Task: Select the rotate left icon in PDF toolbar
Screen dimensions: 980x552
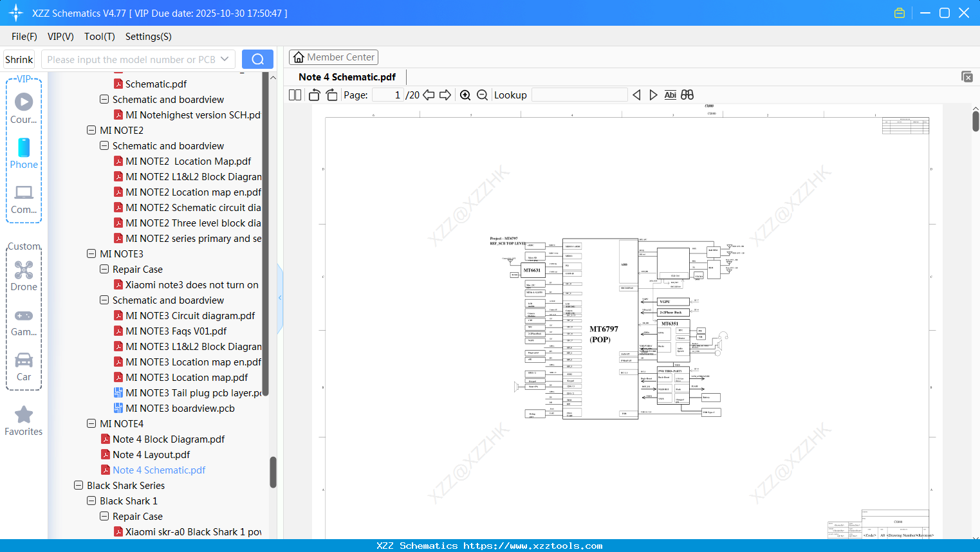Action: (x=313, y=95)
